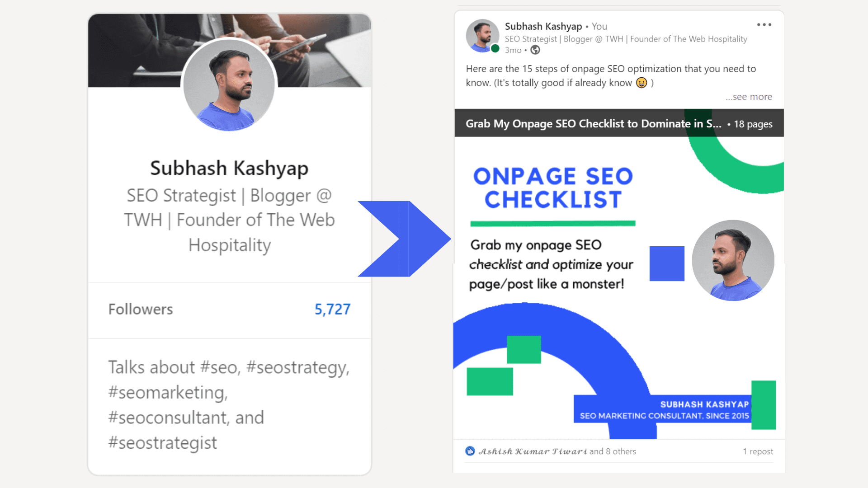Click the Followers label on the profile card
The width and height of the screenshot is (868, 488).
pyautogui.click(x=141, y=309)
